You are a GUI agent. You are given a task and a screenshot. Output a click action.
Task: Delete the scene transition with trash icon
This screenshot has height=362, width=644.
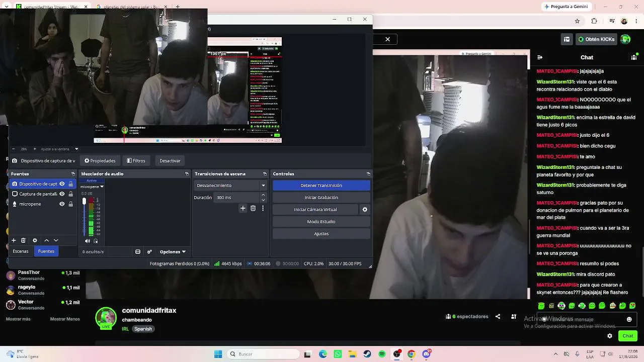pos(253,208)
